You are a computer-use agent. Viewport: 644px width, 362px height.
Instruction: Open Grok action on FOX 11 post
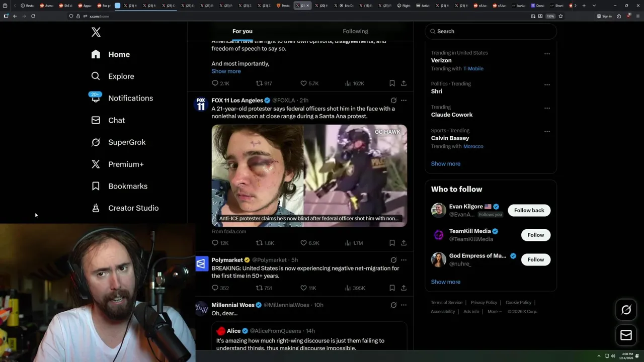pos(393,101)
